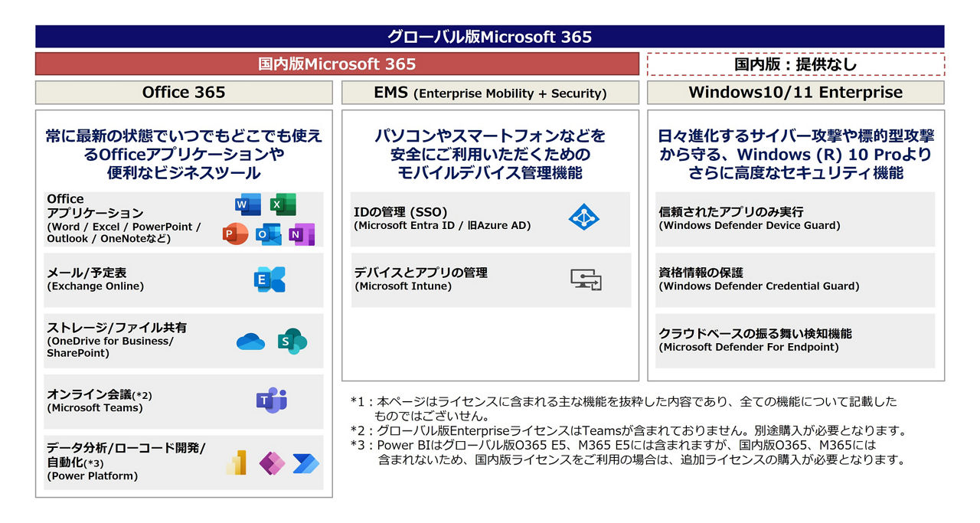Click the (Microsoft Teams) subtitle text
This screenshot has width=980, height=523.
[95, 408]
